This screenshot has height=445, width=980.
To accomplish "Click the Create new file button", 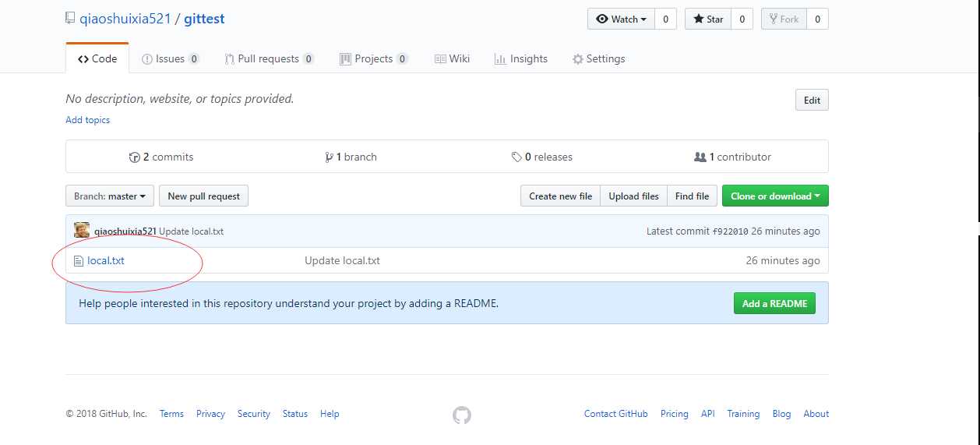I will (x=560, y=196).
